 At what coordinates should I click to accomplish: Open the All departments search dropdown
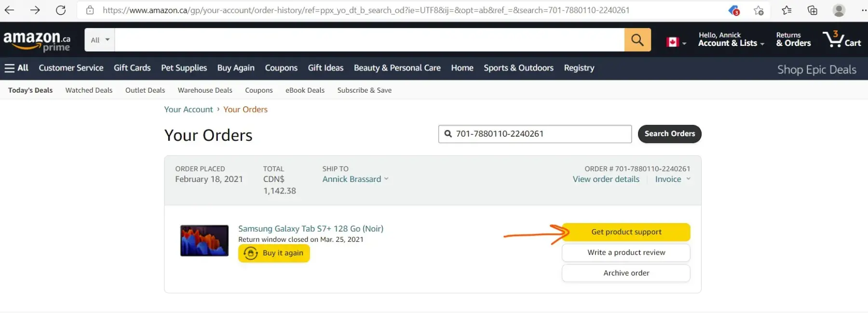pos(100,40)
